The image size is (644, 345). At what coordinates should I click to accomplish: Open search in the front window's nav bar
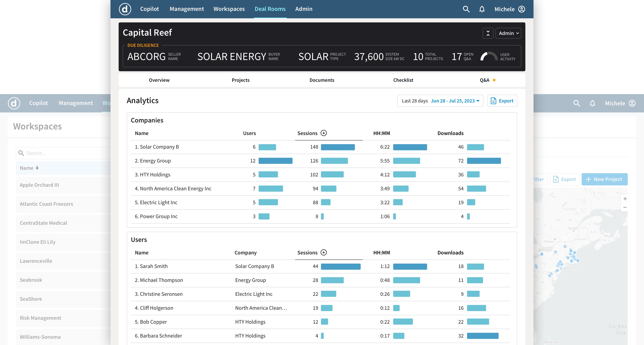coord(466,9)
